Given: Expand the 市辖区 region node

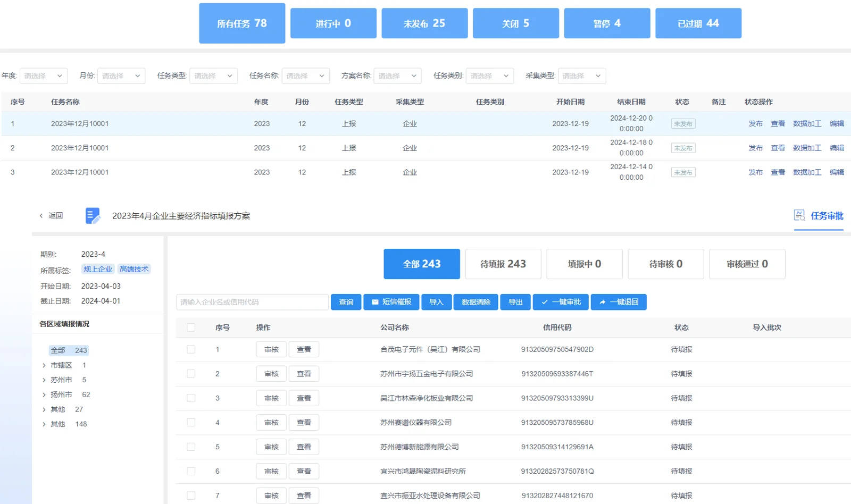Looking at the screenshot, I should point(44,365).
